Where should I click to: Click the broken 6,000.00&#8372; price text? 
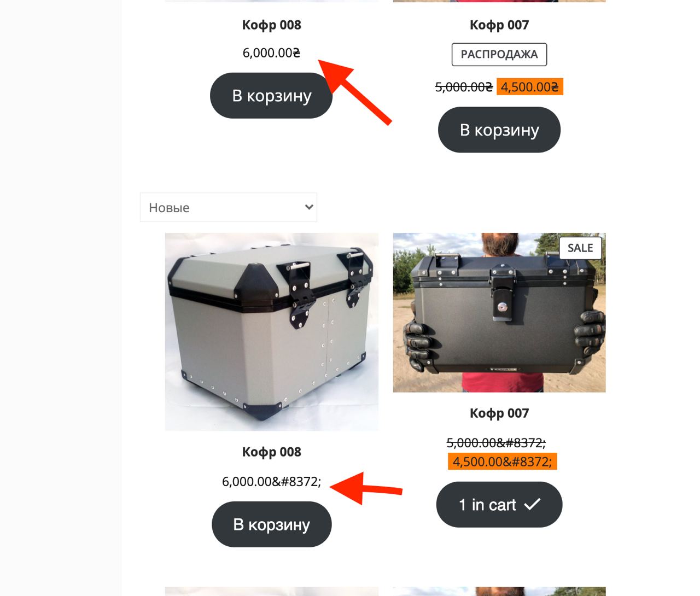[272, 482]
